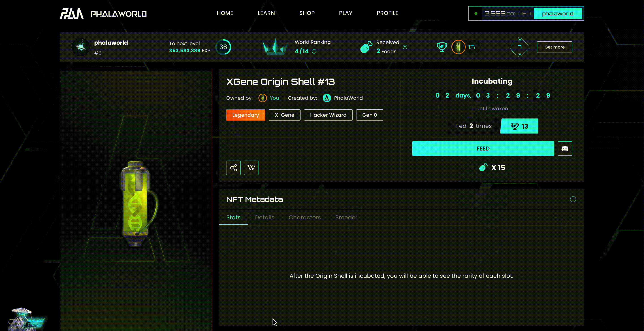Open the wiki W icon button
This screenshot has height=331, width=644.
coord(251,168)
